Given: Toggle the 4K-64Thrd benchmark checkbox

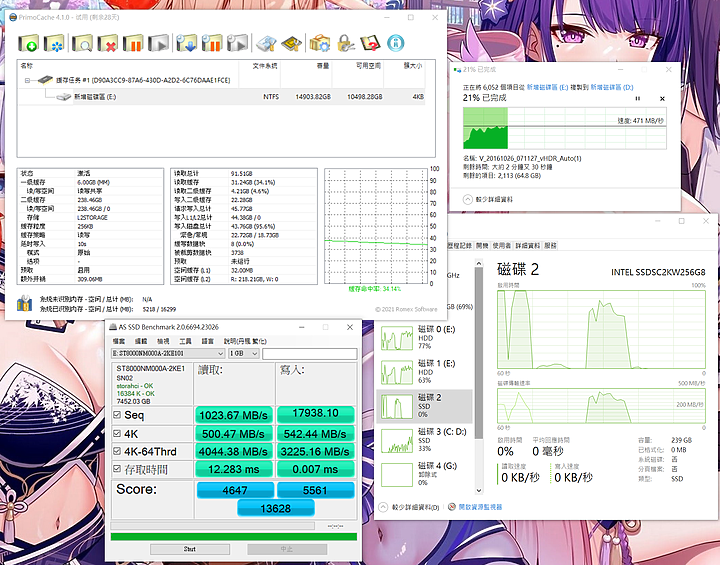Looking at the screenshot, I should 117,451.
